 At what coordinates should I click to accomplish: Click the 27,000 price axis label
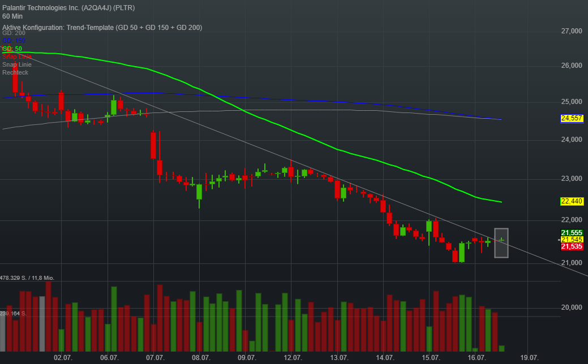[x=572, y=31]
